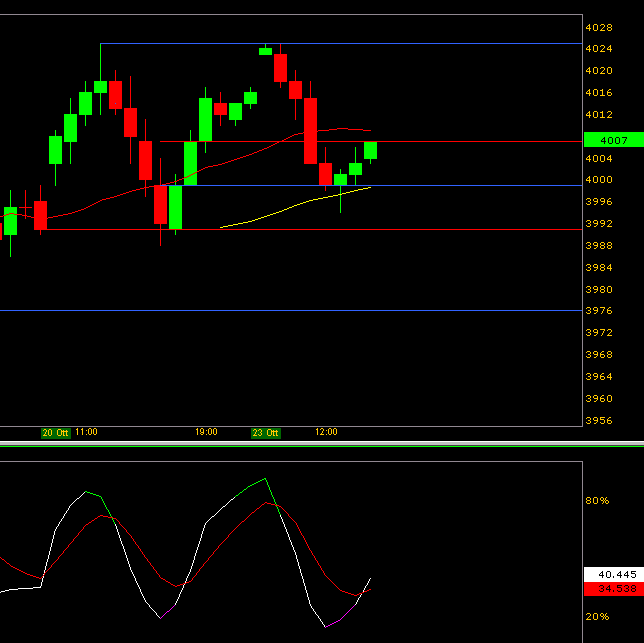Image resolution: width=644 pixels, height=643 pixels.
Task: Click the 4020 price axis label
Action: (598, 71)
